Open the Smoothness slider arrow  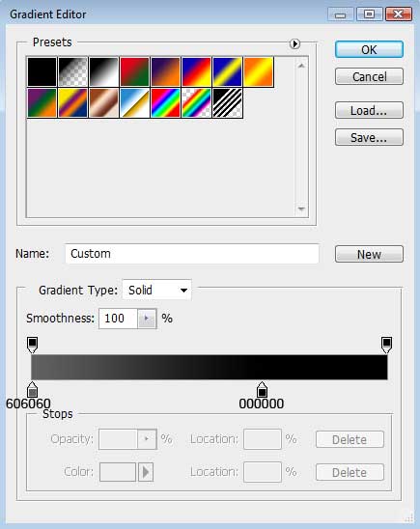[x=147, y=319]
